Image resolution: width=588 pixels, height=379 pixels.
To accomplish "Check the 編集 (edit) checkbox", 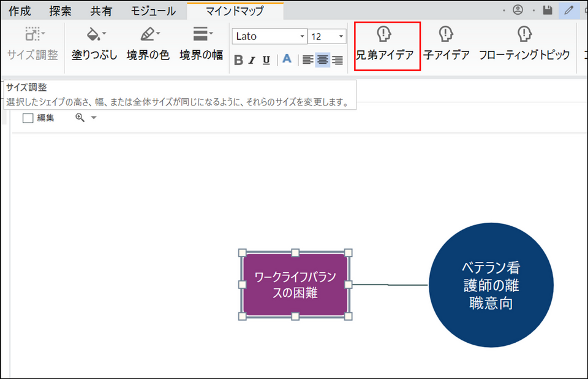I will [x=28, y=118].
